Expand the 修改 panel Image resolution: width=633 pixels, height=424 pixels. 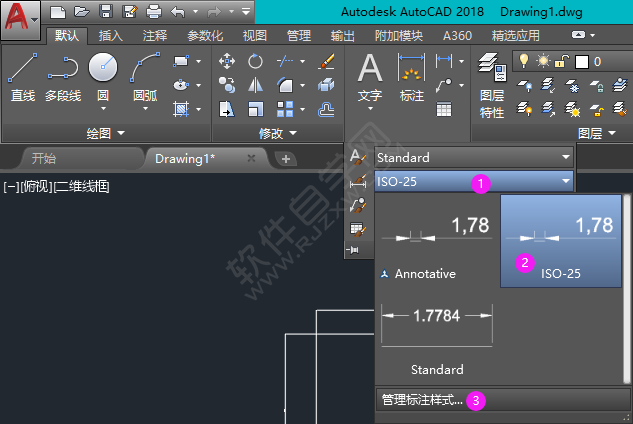[278, 133]
